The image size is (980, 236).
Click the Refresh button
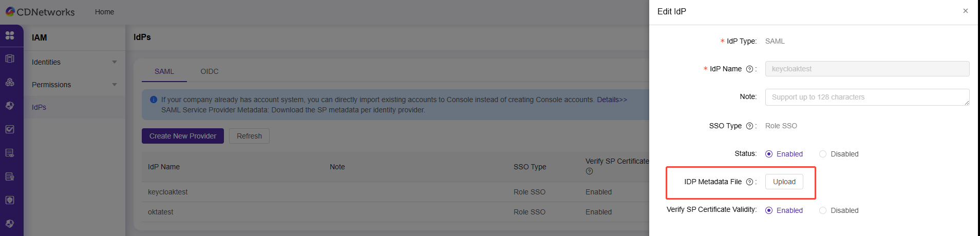249,136
